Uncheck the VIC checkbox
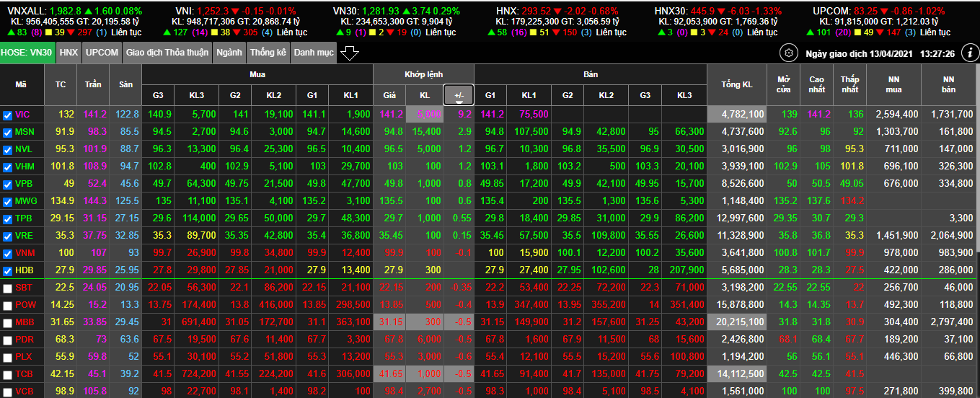Viewport: 980px width, 398px height. [x=7, y=115]
